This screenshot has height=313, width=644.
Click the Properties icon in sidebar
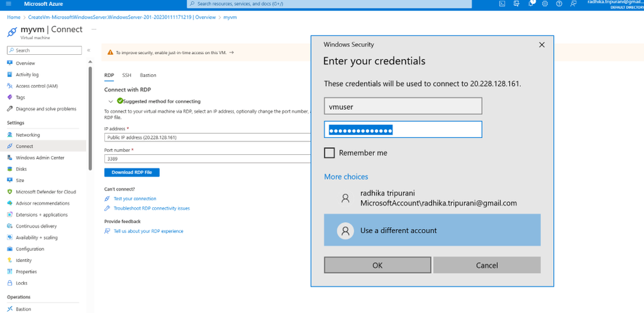tap(10, 272)
